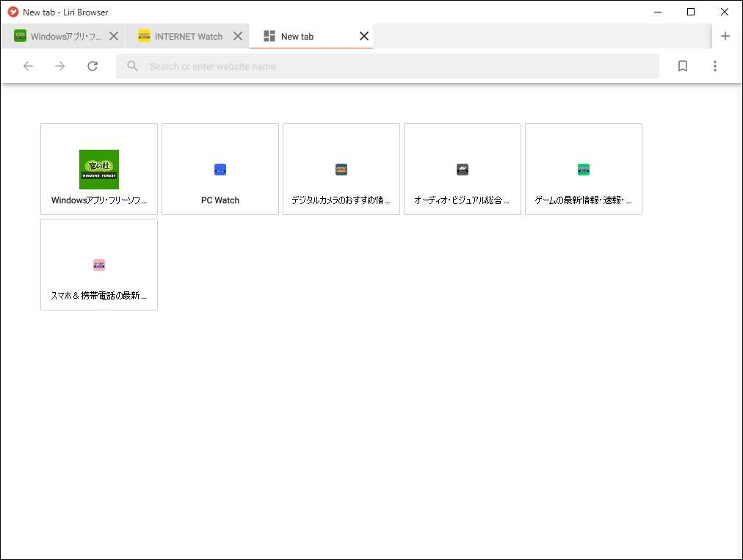Bookmark this page using bookmark icon

coord(682,66)
